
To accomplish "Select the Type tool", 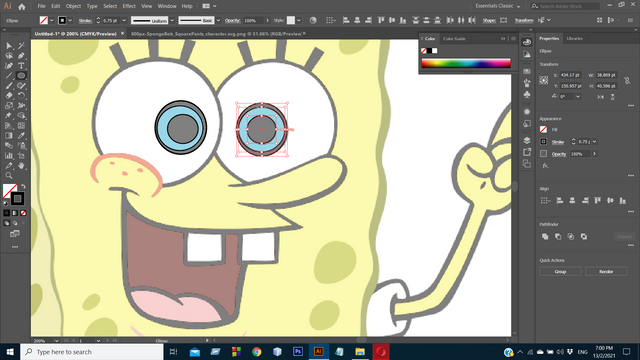I will click(x=21, y=66).
